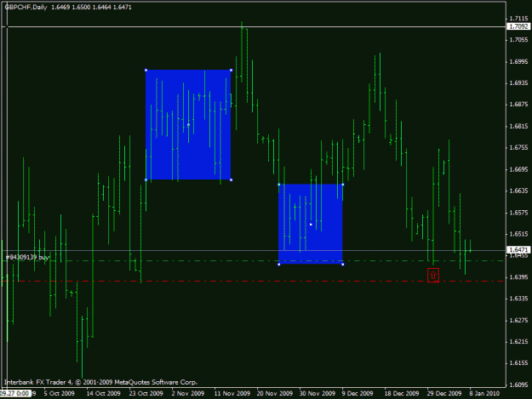Select the lower blue rectangle object

[311, 224]
